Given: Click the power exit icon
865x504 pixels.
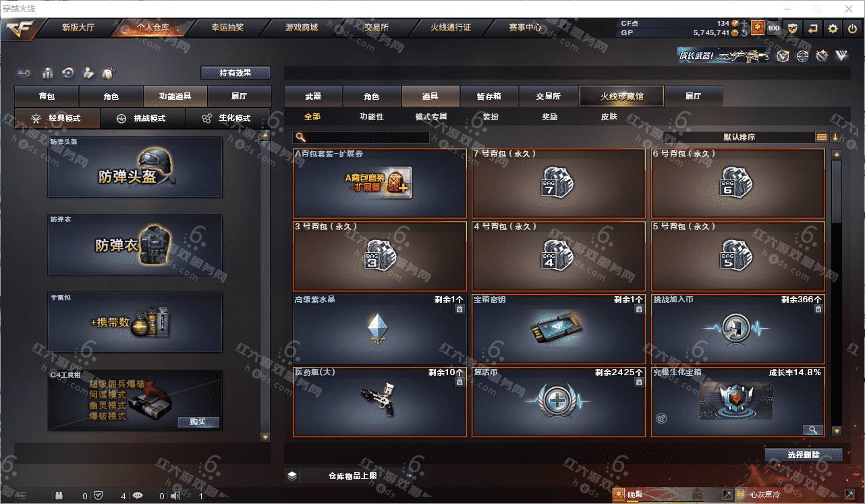Looking at the screenshot, I should coord(854,28).
